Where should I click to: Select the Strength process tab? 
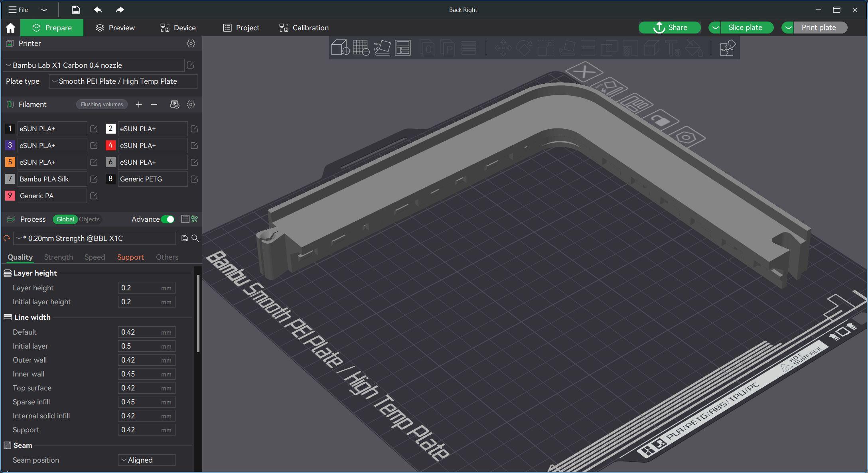click(58, 257)
